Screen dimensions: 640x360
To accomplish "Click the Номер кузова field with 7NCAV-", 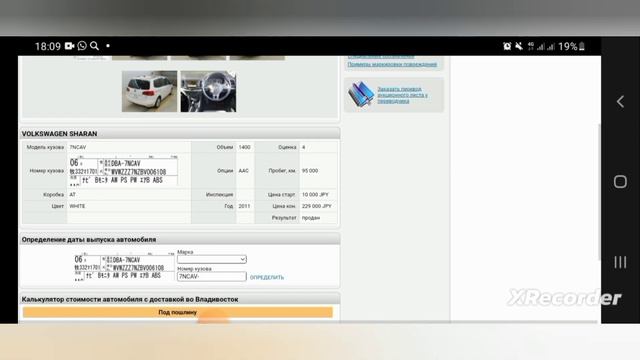I will click(212, 276).
